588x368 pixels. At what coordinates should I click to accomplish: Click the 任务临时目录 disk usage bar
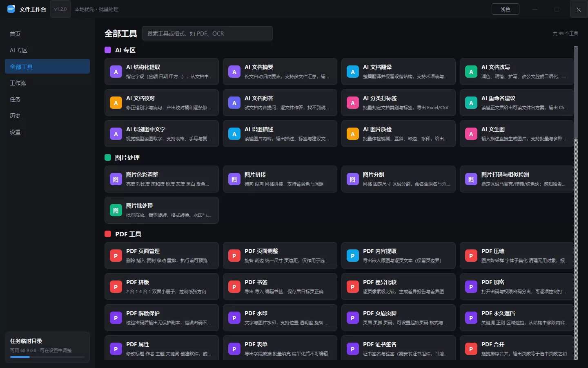coord(47,357)
